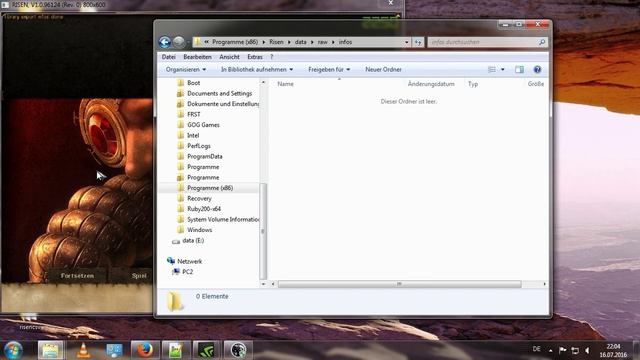Toggle the preview pane icon

519,69
